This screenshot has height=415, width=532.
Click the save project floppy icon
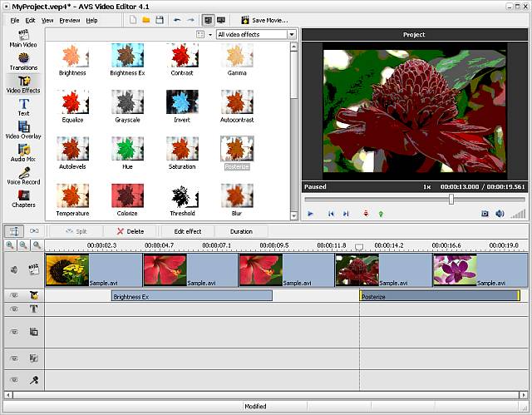click(160, 20)
